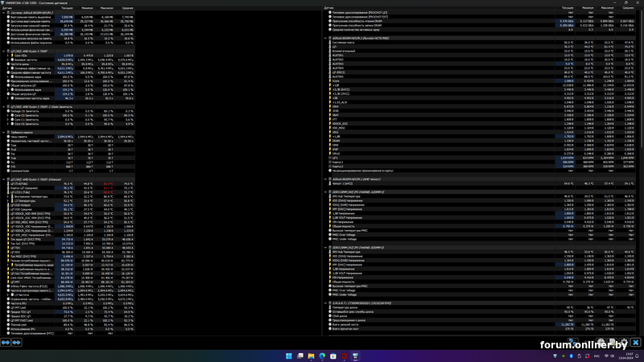The image size is (644, 362).
Task: Click fan icon beside Корпус2
Action: point(330,167)
